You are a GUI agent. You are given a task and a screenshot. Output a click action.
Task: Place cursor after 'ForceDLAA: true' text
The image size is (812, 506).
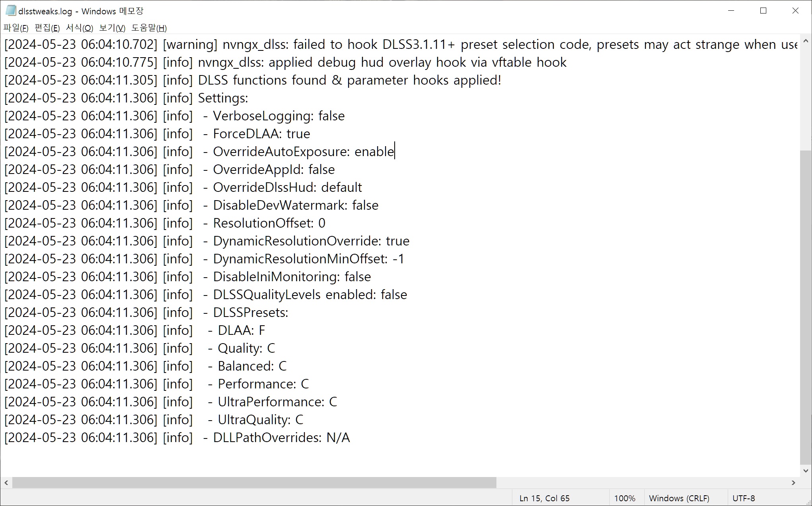pos(310,134)
